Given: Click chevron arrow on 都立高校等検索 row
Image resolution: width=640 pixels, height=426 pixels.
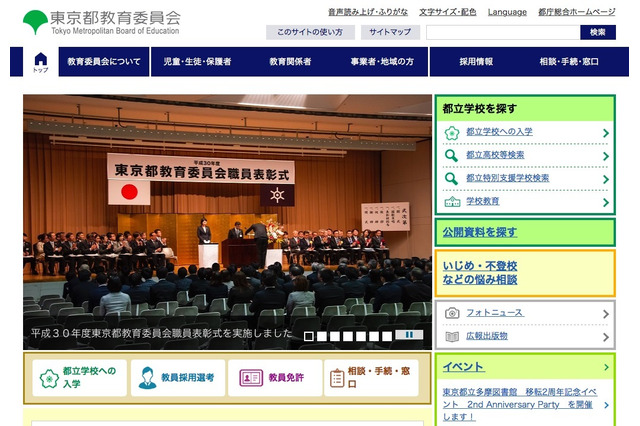Looking at the screenshot, I should click(x=606, y=156).
